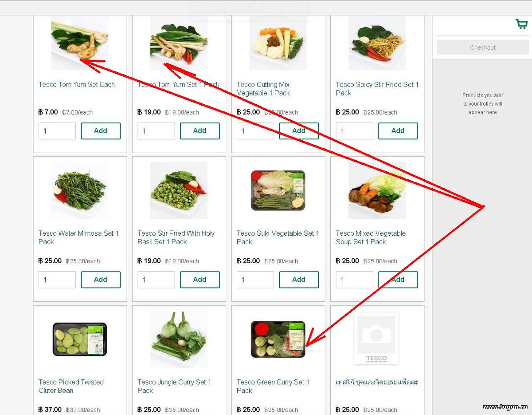Click the Tesco placeholder camera image
532x415 pixels.
[377, 339]
